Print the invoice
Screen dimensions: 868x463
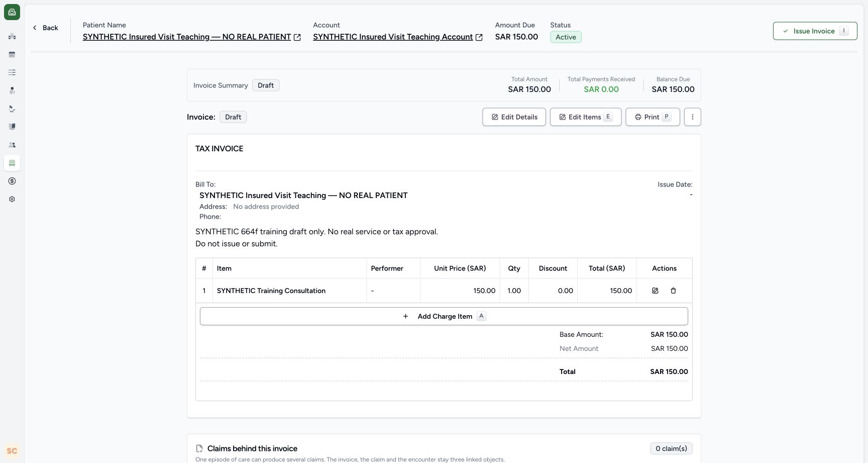[x=653, y=117]
